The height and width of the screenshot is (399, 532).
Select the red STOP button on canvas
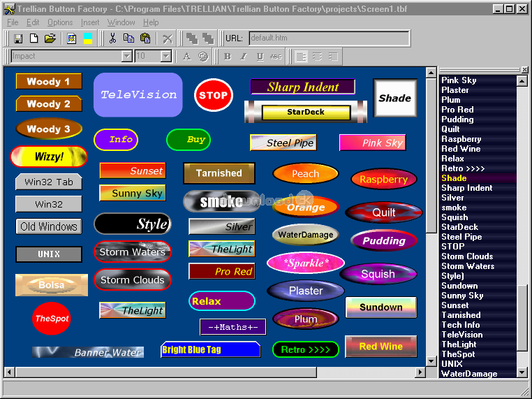point(213,95)
